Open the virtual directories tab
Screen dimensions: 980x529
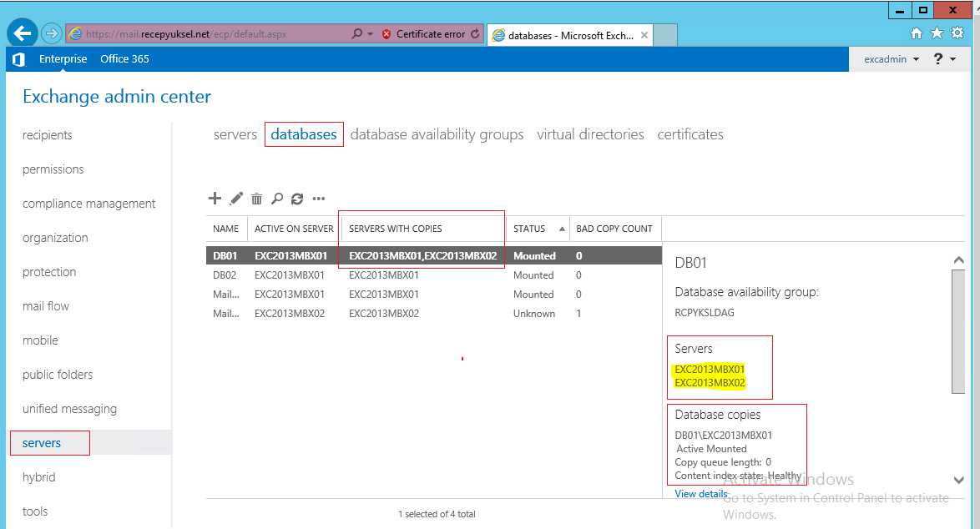(x=590, y=134)
